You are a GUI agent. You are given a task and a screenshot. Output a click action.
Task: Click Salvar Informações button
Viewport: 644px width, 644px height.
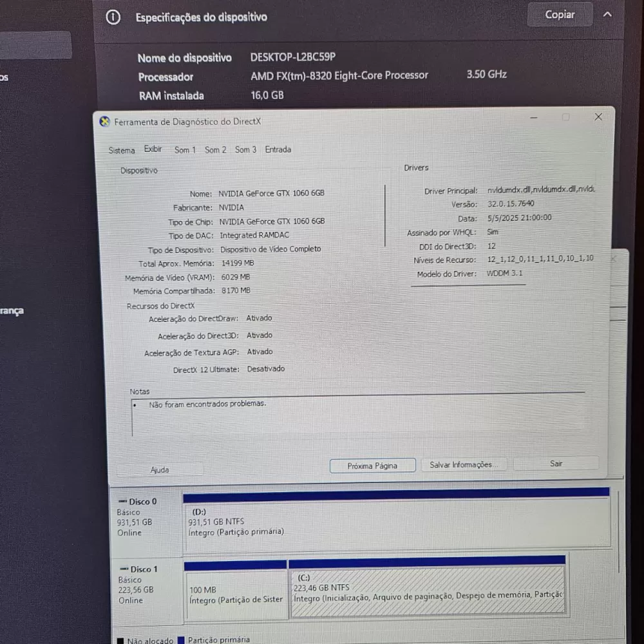(x=463, y=464)
